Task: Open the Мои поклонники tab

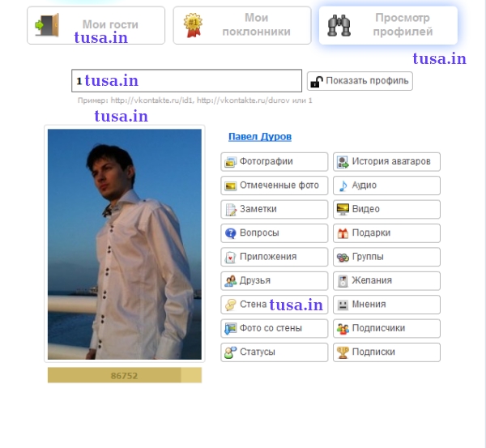Action: [241, 25]
